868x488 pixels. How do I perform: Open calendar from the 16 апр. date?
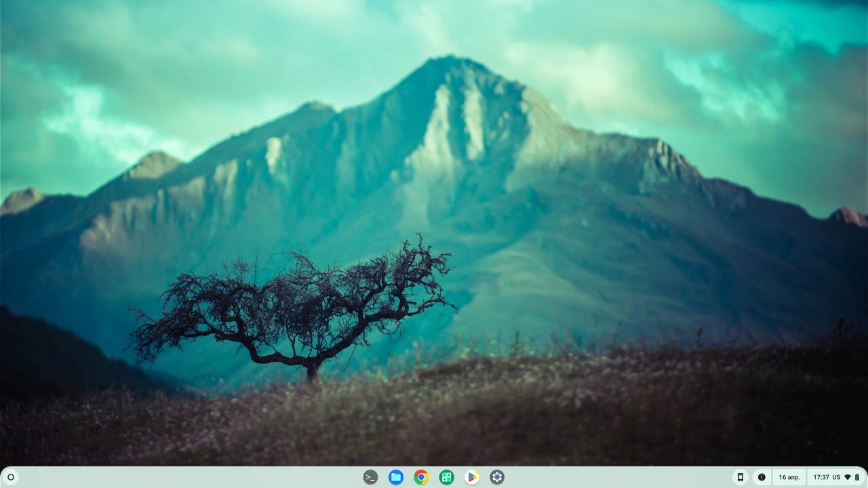click(789, 477)
